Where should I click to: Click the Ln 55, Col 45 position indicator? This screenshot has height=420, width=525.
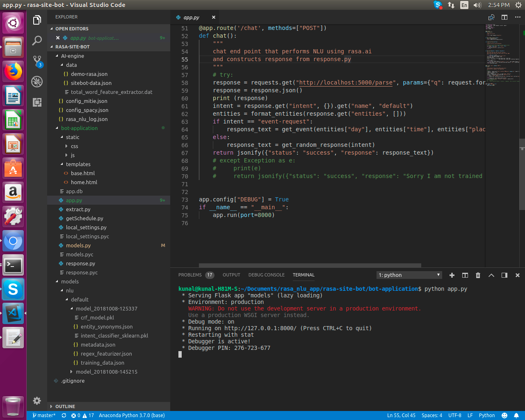(x=401, y=415)
